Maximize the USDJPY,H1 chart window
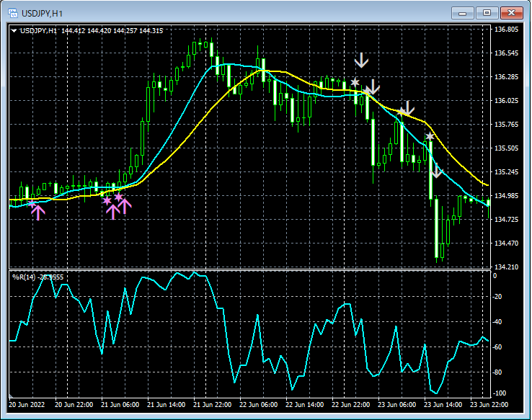Viewport: 532px width, 420px height. coord(487,13)
